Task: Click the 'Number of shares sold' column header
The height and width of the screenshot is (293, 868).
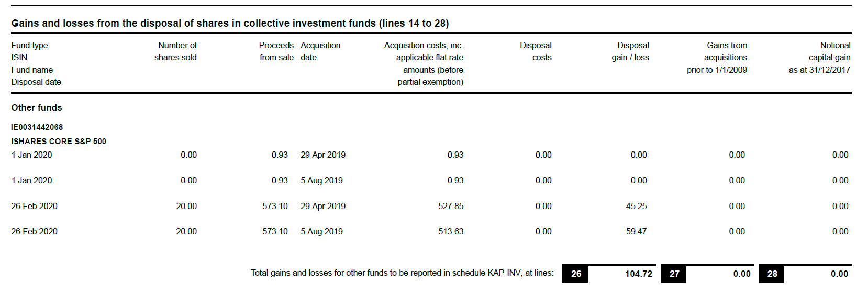Action: tap(176, 51)
